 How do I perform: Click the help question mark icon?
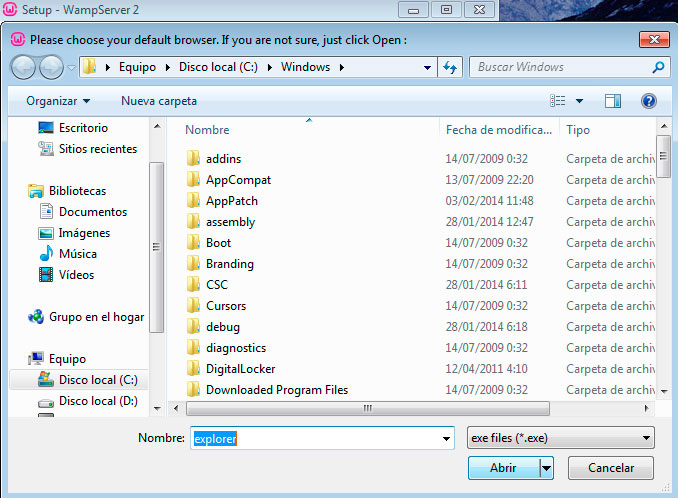[648, 101]
